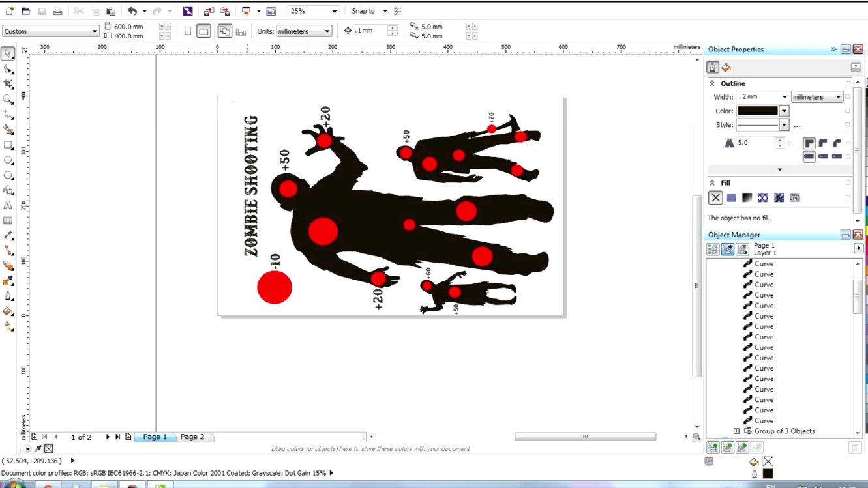Toggle Edit Across Layers in Object Manager
The height and width of the screenshot is (488, 868).
[728, 249]
